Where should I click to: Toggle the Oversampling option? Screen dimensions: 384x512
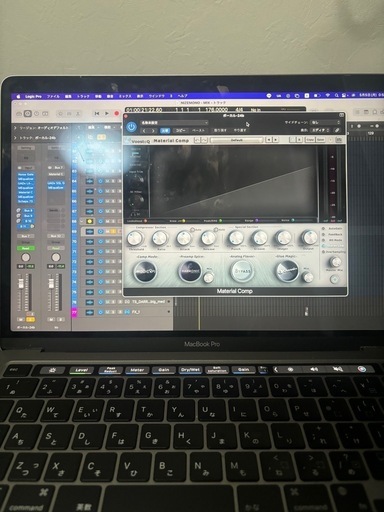334,252
